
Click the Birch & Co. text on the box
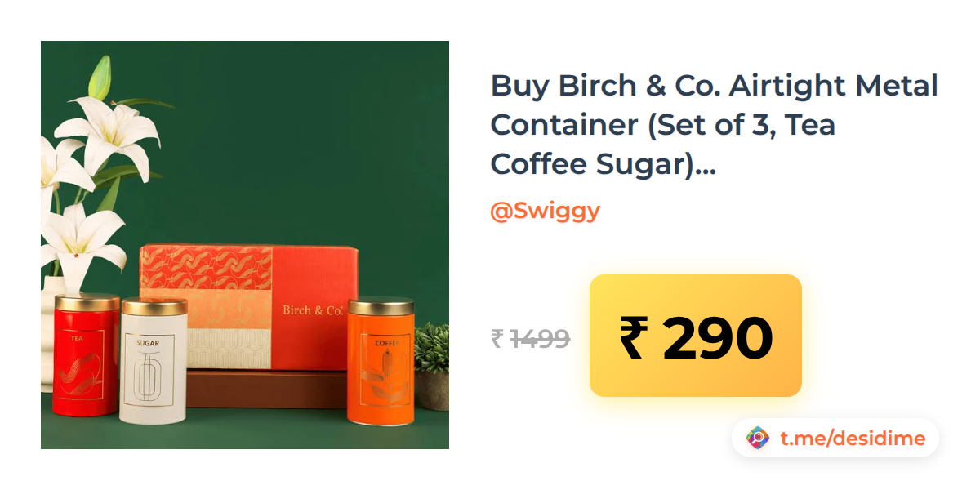point(312,310)
